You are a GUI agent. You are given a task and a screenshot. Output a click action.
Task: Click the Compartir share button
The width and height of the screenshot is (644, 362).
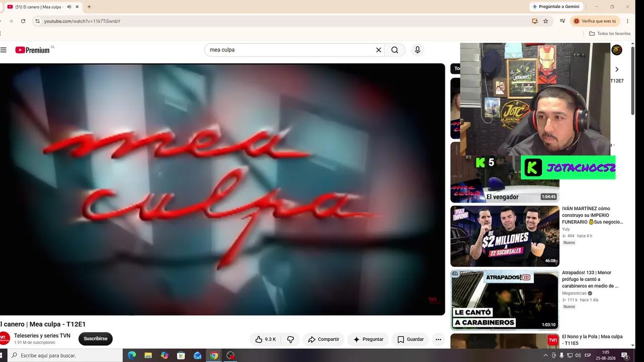pos(324,339)
